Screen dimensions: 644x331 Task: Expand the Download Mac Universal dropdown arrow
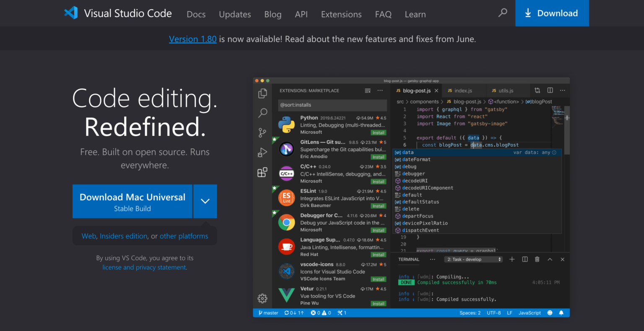(x=205, y=201)
